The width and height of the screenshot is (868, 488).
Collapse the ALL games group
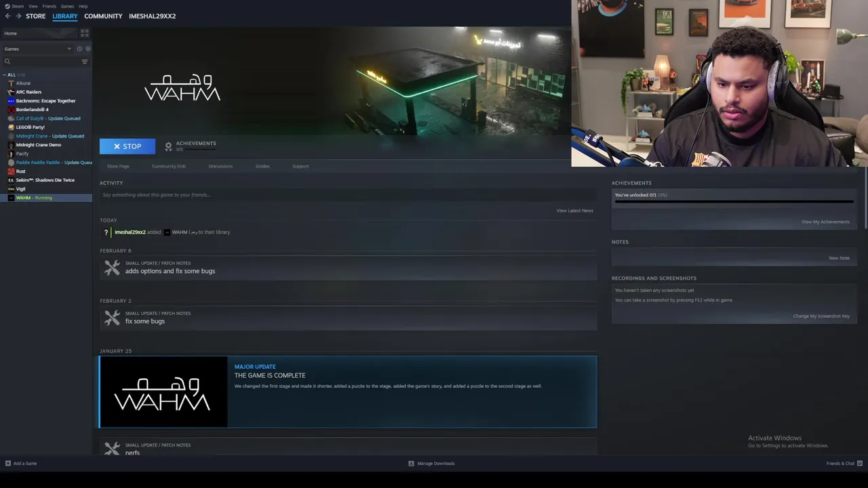coord(4,75)
